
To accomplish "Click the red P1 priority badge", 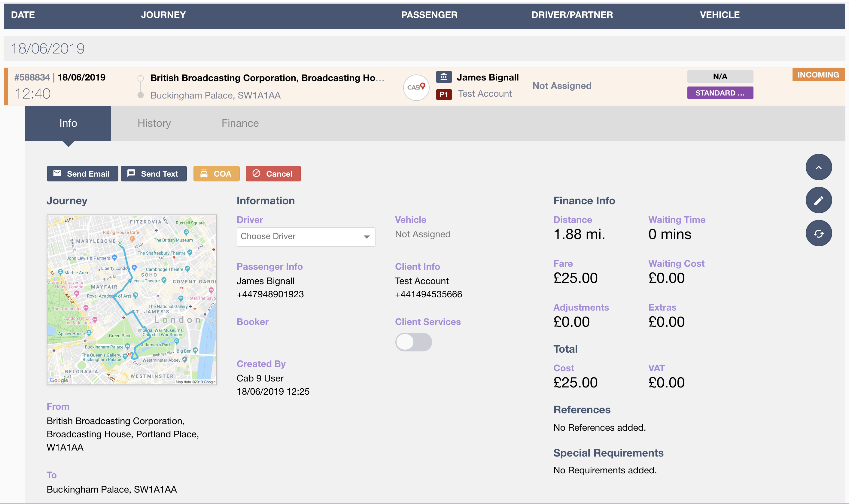I will pos(443,94).
